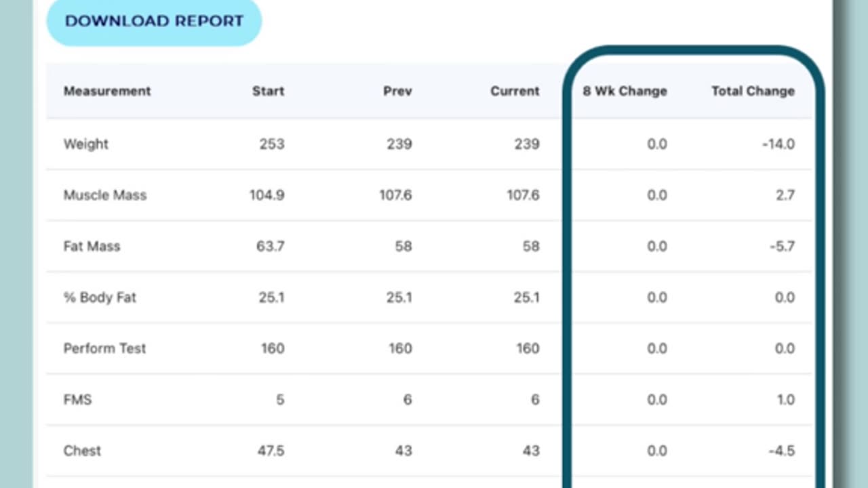
Task: Select the Chest Current value 43
Action: (x=532, y=451)
